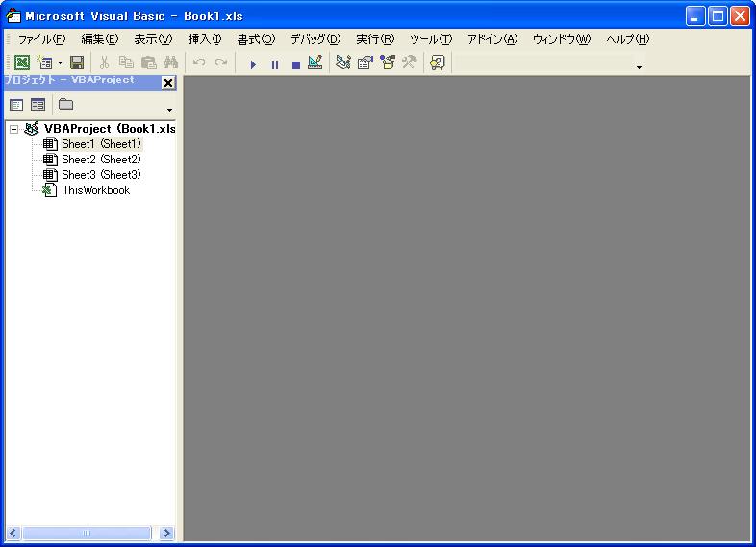
Task: Open Toolbox hammer-wrench icon
Action: click(x=410, y=62)
